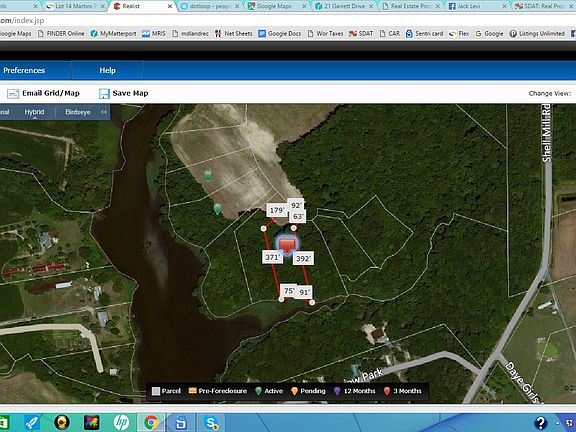Switch map to Hybrid view
The image size is (576, 432).
click(x=34, y=112)
